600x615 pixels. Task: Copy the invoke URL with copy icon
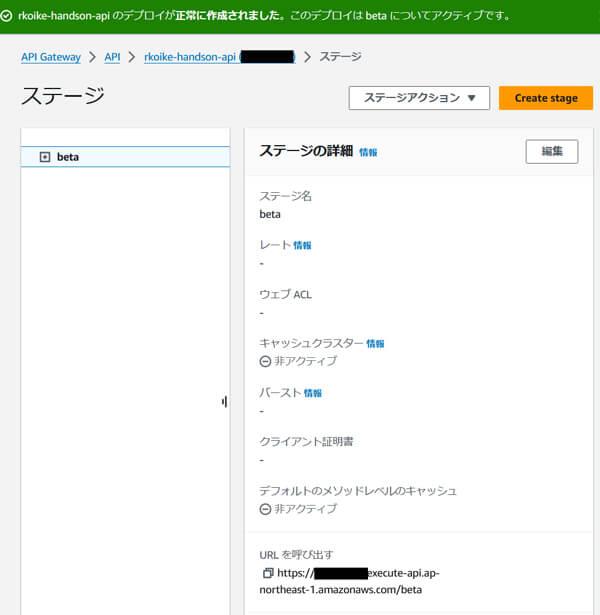(x=268, y=573)
